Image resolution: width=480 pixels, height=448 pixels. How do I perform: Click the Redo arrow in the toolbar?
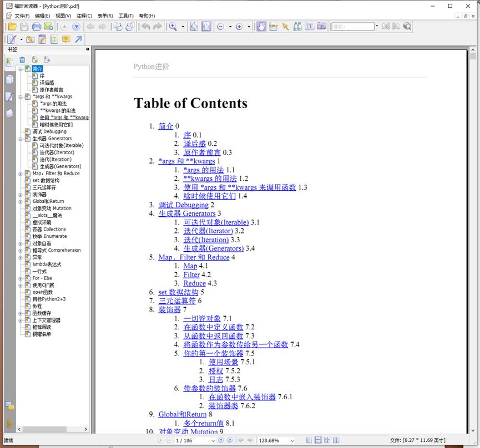[x=158, y=27]
